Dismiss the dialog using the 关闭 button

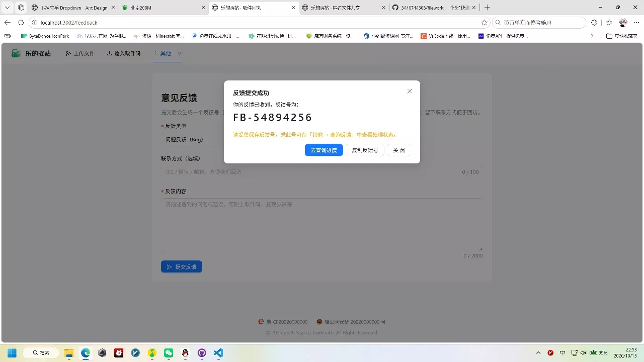(x=399, y=150)
